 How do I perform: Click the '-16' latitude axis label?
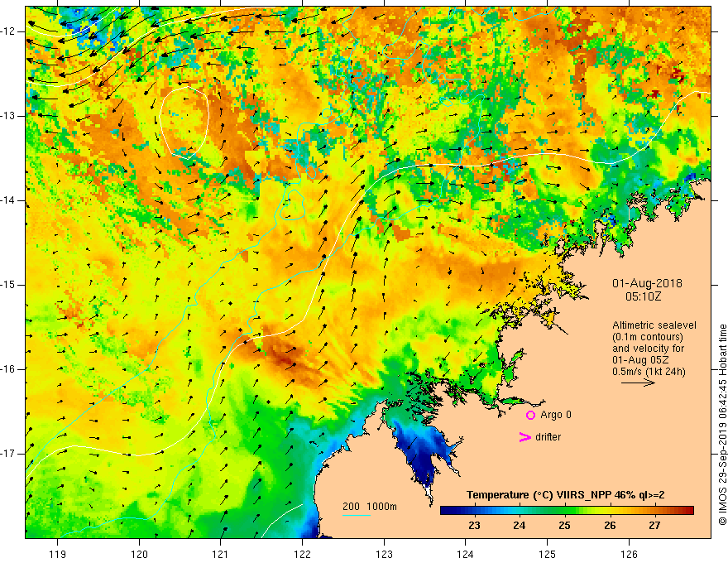click(x=8, y=369)
